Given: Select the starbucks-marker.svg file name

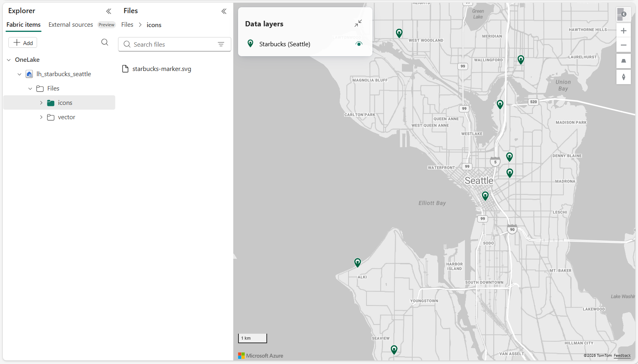Looking at the screenshot, I should click(x=162, y=69).
